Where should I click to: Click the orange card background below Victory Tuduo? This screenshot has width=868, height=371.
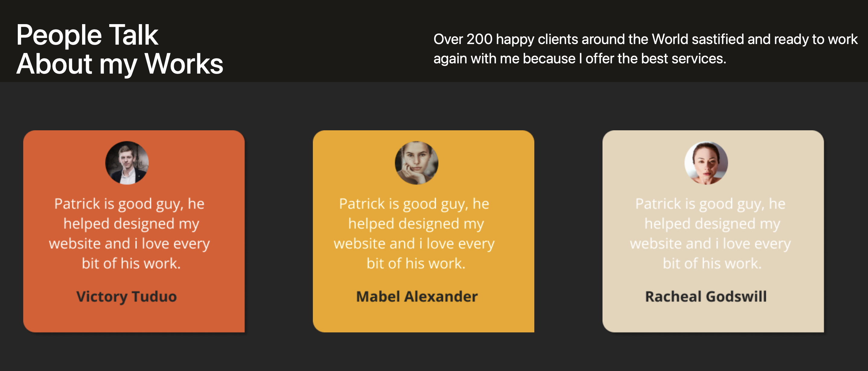(134, 319)
